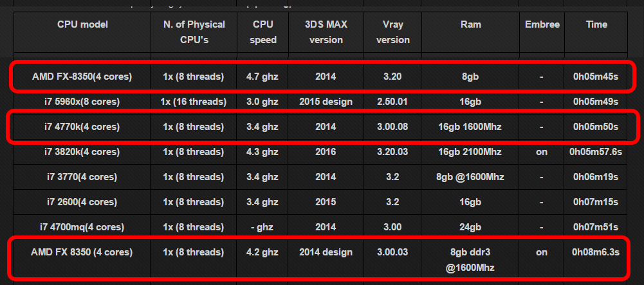The width and height of the screenshot is (644, 285).
Task: Select Vray version "3.00" cell
Action: [392, 227]
